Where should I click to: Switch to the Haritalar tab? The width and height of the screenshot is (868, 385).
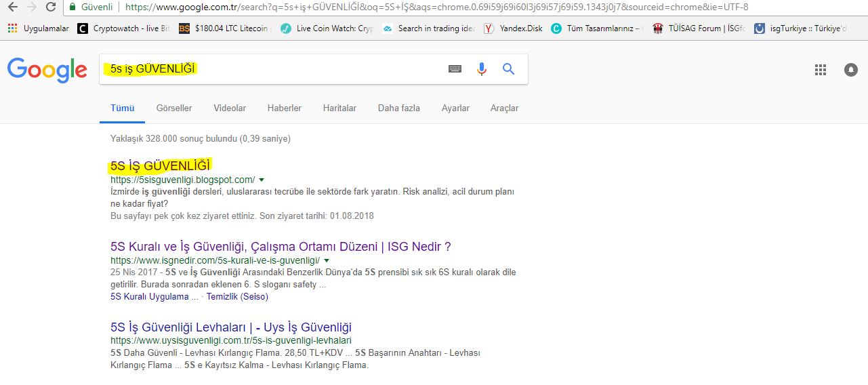(x=339, y=108)
